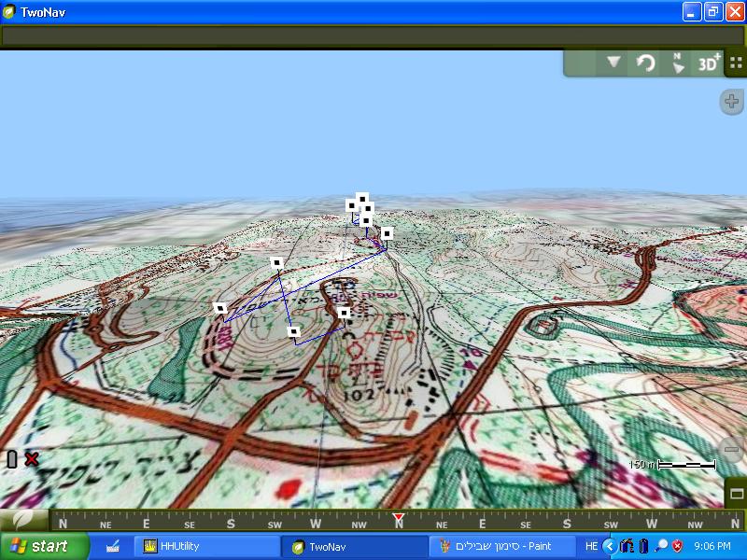The height and width of the screenshot is (560, 747).
Task: Click the 3D+ view mode button
Action: [x=709, y=63]
